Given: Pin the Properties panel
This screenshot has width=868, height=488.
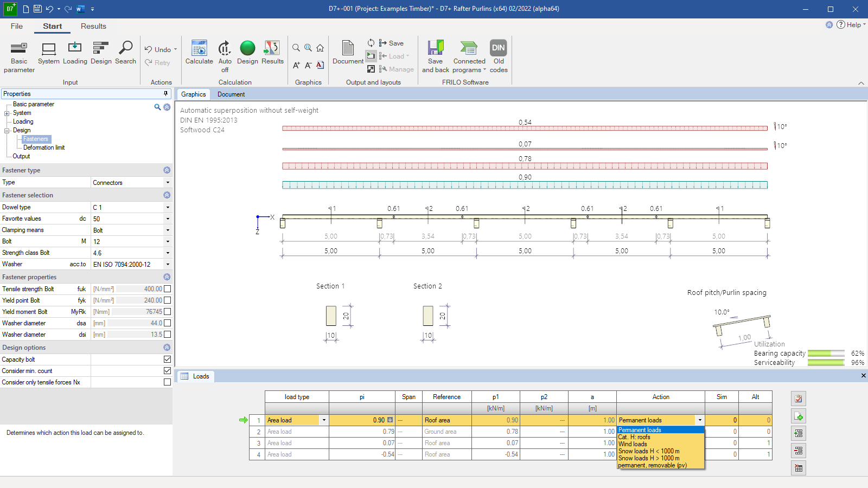Looking at the screenshot, I should [166, 94].
